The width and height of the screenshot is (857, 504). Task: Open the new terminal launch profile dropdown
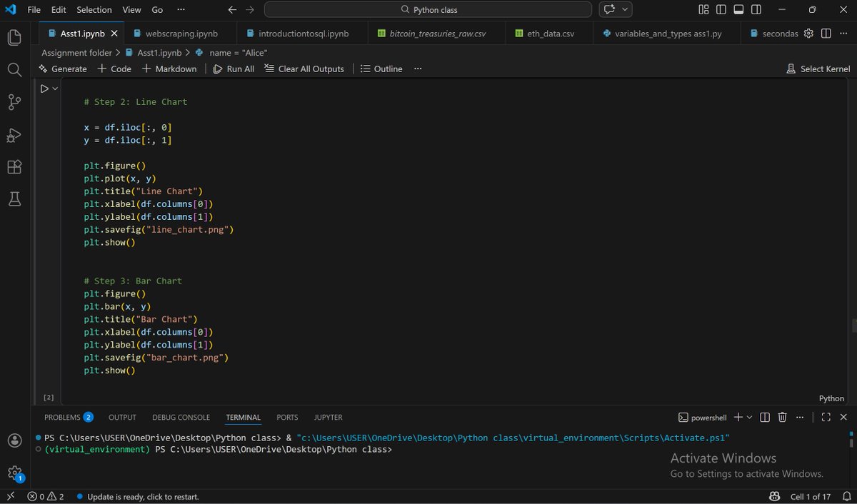(x=749, y=417)
